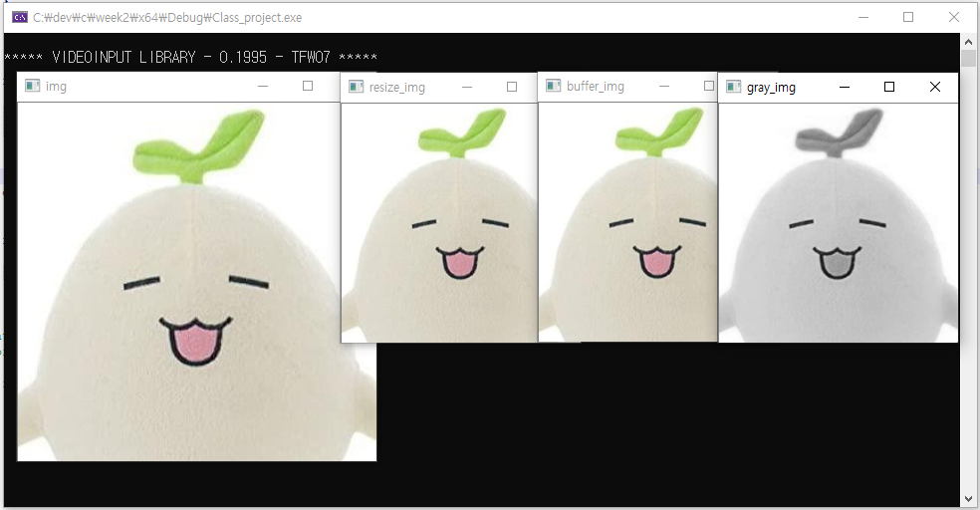Screen dimensions: 980x510
Task: Minimize the resize_img window
Action: 467,87
